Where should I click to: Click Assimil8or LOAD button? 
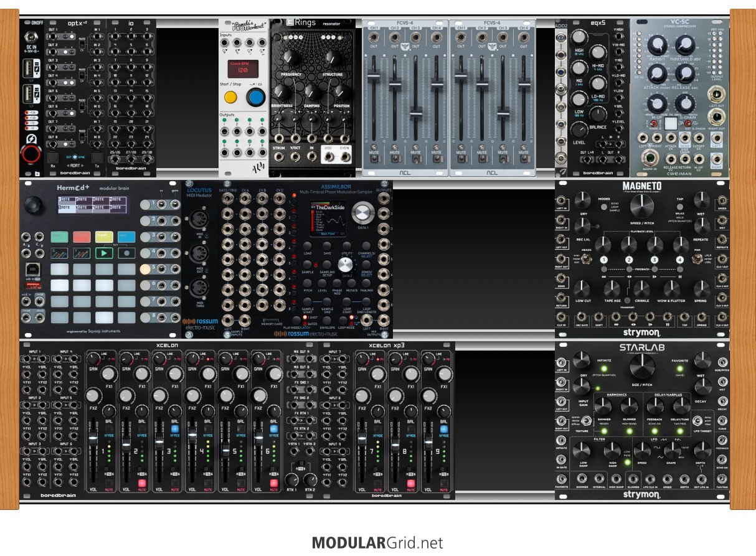[x=308, y=246]
